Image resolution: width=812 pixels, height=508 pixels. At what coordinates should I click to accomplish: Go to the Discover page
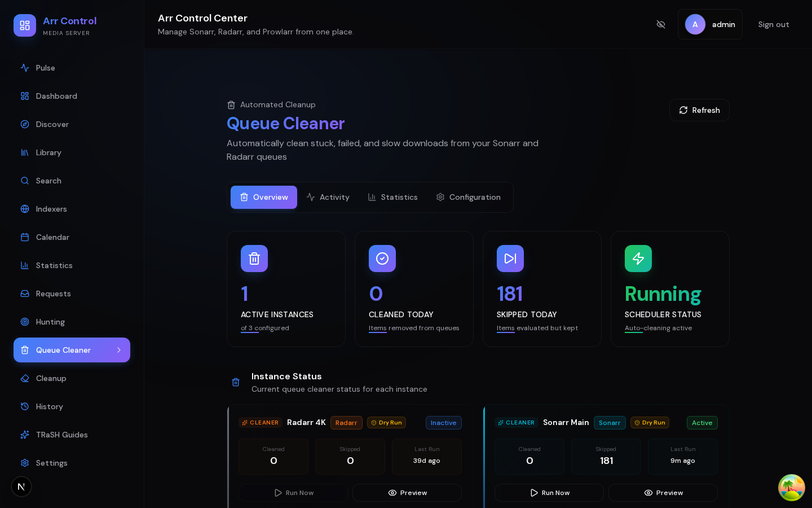[72, 124]
